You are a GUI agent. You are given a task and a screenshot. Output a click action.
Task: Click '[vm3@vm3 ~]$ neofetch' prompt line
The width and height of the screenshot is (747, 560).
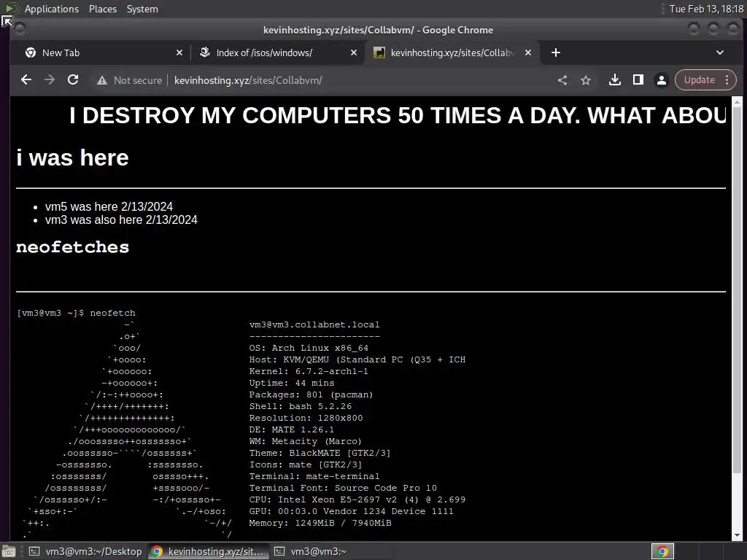tap(76, 313)
